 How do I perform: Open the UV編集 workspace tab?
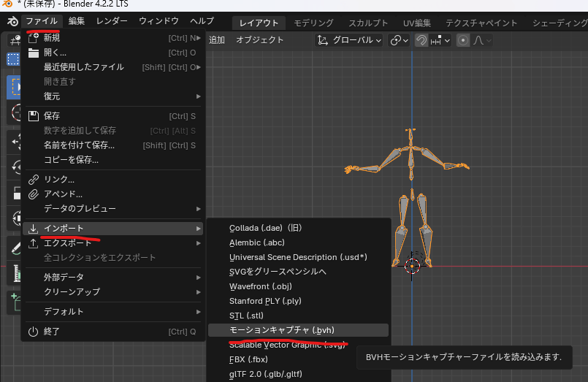pyautogui.click(x=416, y=23)
